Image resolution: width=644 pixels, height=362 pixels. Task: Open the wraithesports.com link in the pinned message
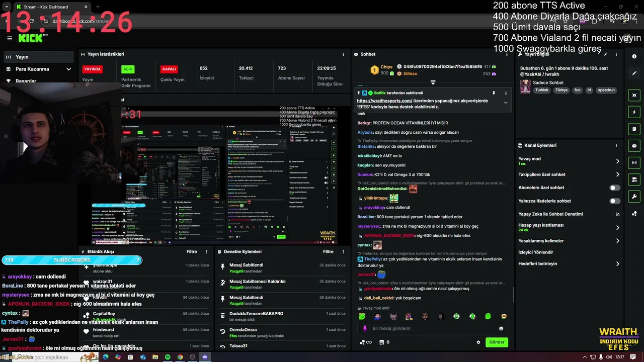coord(384,101)
